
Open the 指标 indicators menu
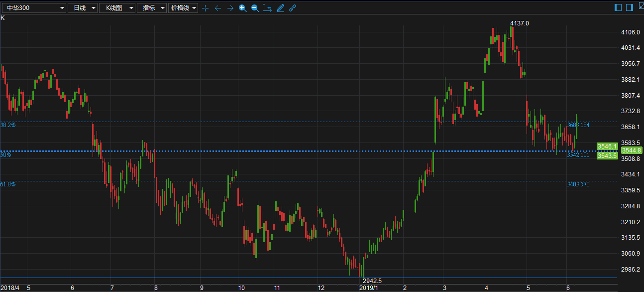point(152,8)
